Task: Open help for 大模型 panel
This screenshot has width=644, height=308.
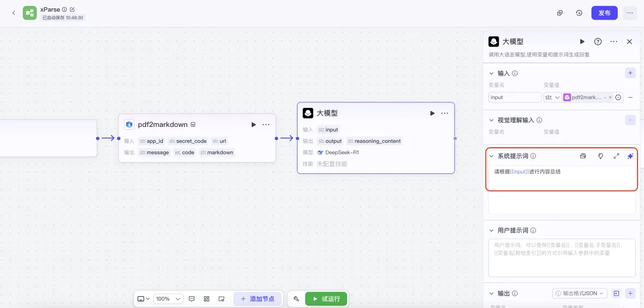Action: pyautogui.click(x=598, y=42)
